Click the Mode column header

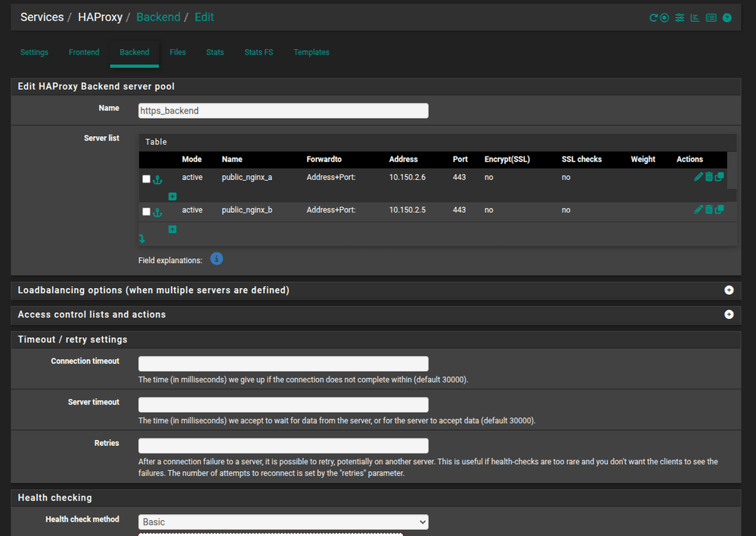(192, 159)
